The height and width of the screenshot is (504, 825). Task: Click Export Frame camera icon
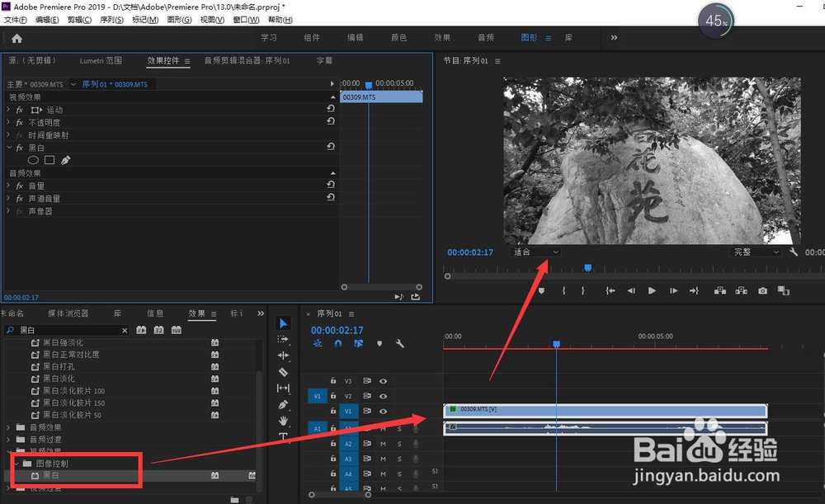click(762, 290)
